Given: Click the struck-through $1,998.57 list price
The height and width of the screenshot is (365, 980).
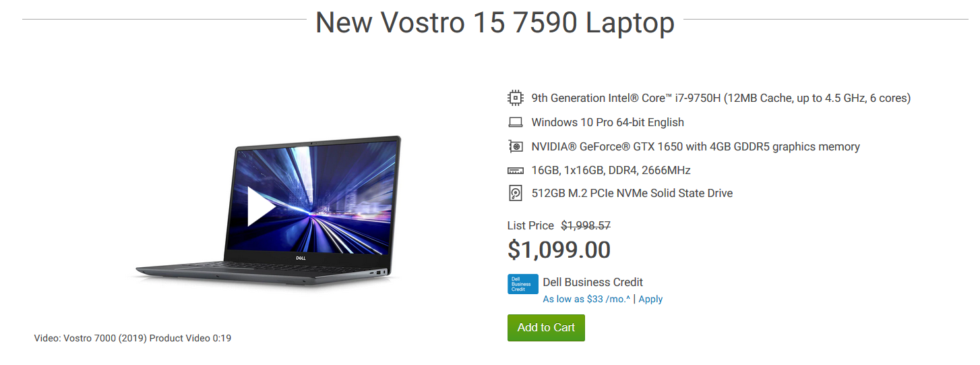Looking at the screenshot, I should click(586, 226).
